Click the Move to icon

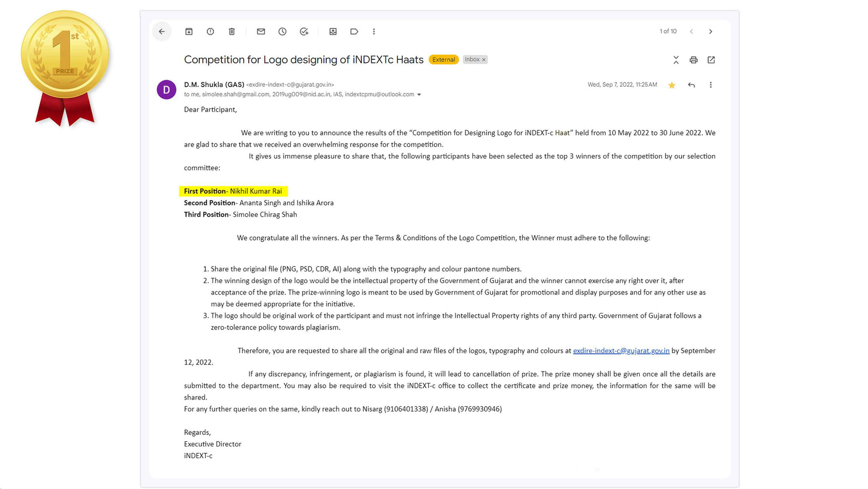coord(333,31)
